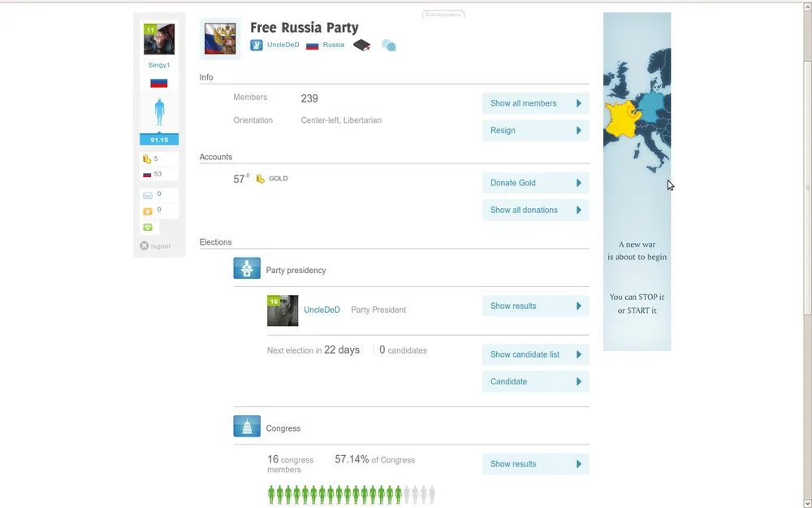The image size is (812, 508).
Task: Click the France-Germany war advertisement banner
Action: point(637,181)
